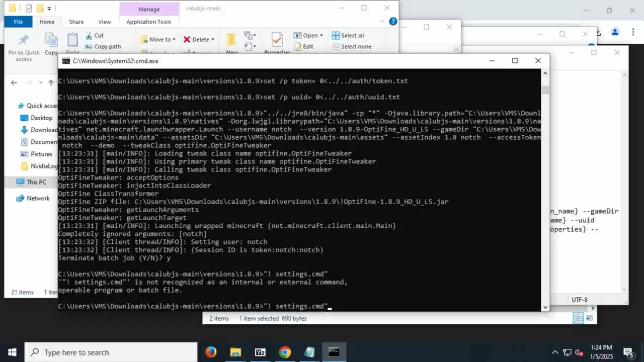Open 7-Zip from the taskbar

coord(260,352)
